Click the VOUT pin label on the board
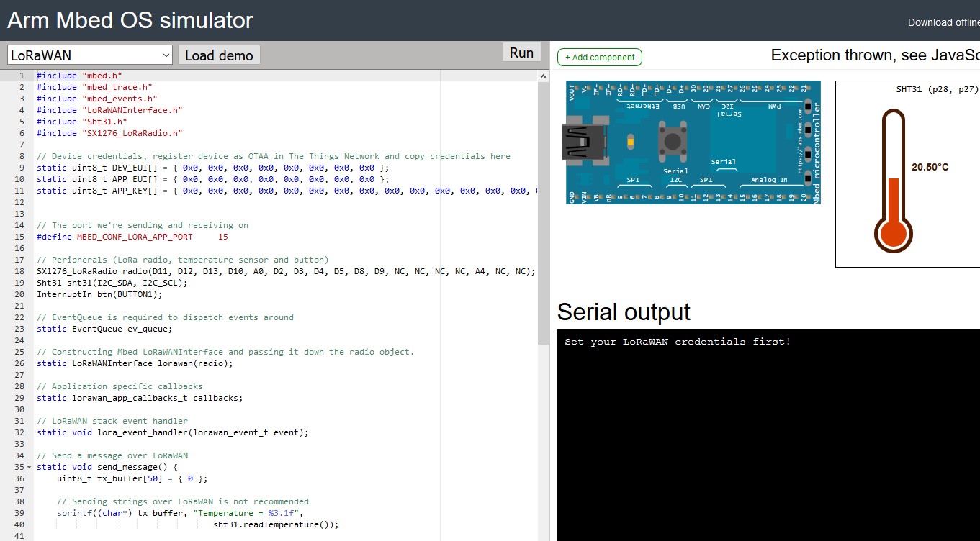 point(572,91)
